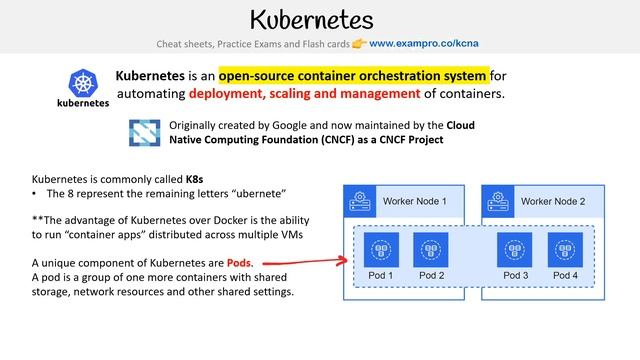640x360 pixels.
Task: Click the 'Pod 3' label
Action: click(516, 276)
